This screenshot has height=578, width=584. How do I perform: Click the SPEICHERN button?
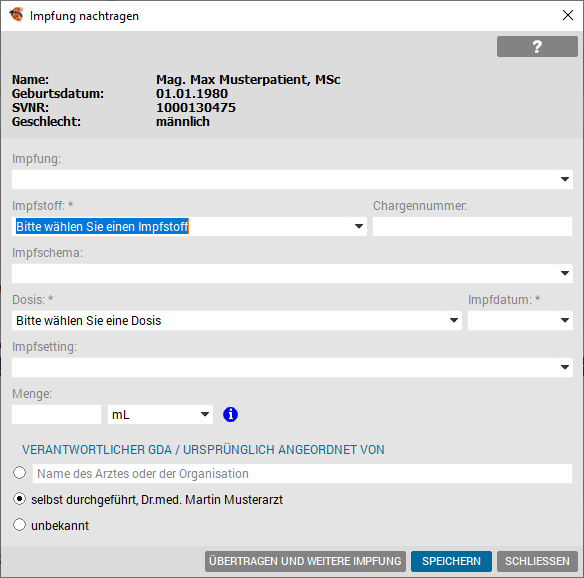(451, 561)
